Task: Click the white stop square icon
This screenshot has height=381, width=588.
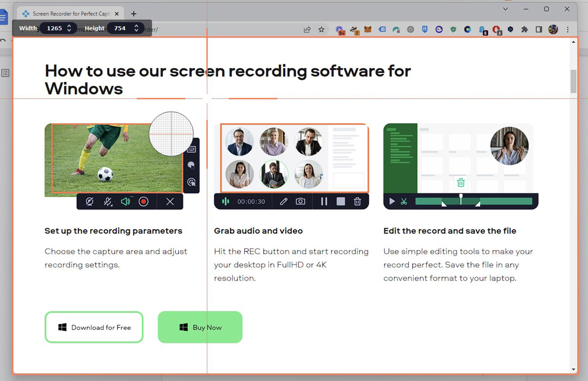Action: coord(341,201)
